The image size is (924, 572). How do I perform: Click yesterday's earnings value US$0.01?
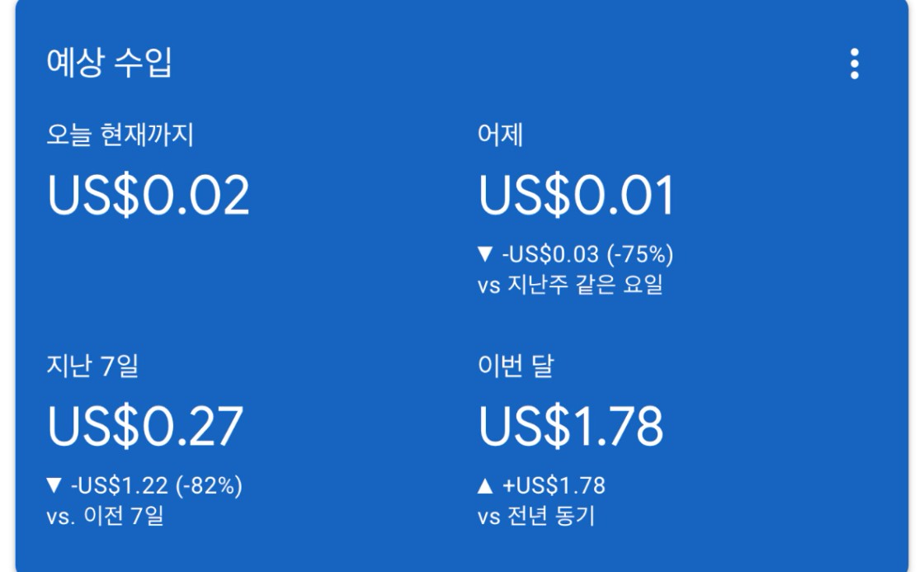[577, 197]
